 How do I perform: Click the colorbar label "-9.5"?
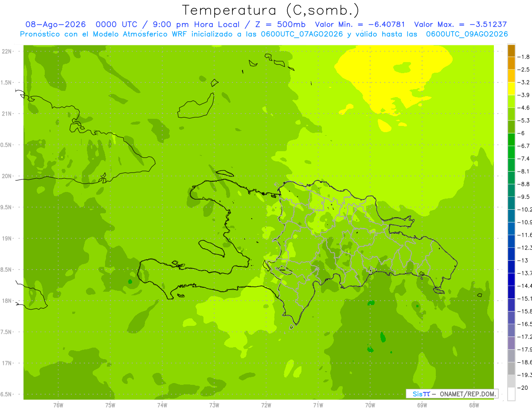pyautogui.click(x=524, y=197)
